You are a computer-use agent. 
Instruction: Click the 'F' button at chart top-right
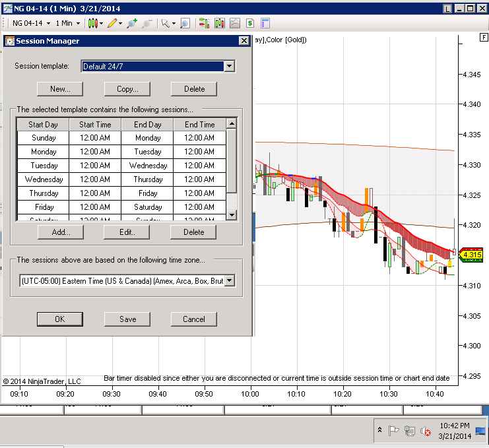483,38
